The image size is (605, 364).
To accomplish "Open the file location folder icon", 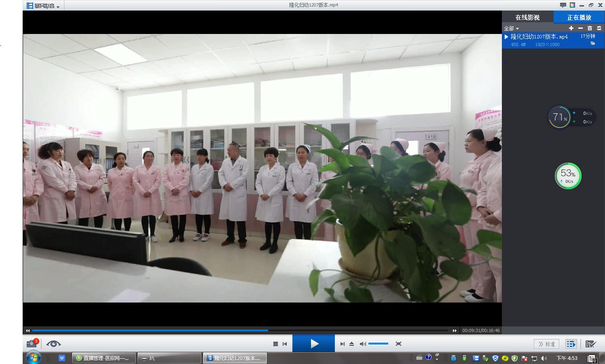I will [593, 43].
